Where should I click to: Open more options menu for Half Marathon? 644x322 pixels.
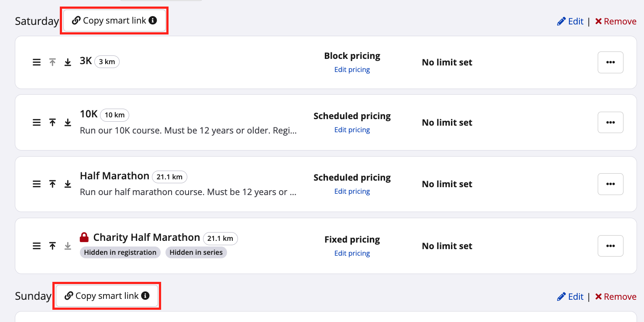(x=610, y=184)
